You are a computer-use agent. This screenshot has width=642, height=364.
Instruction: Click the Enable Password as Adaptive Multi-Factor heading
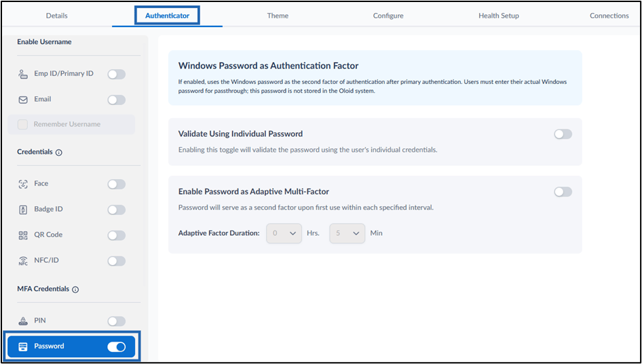(254, 191)
